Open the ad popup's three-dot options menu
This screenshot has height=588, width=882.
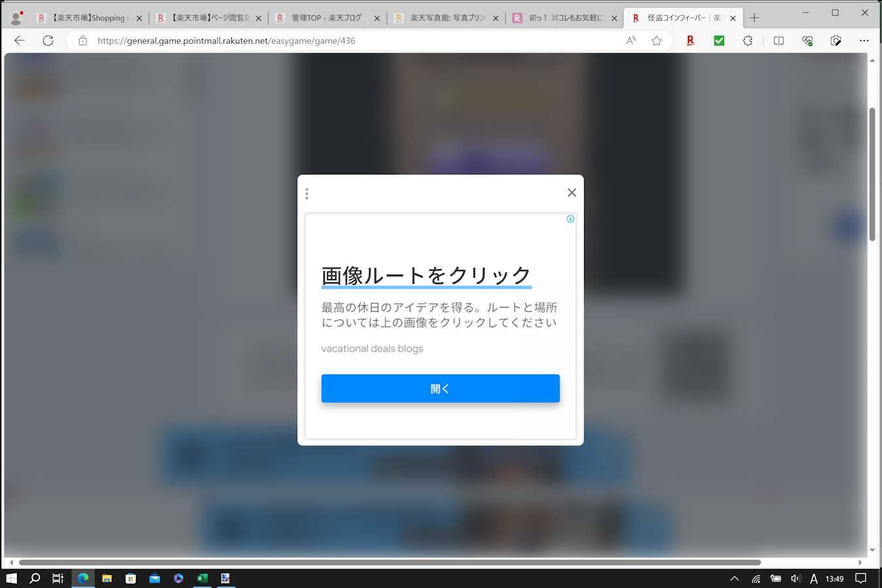tap(306, 193)
